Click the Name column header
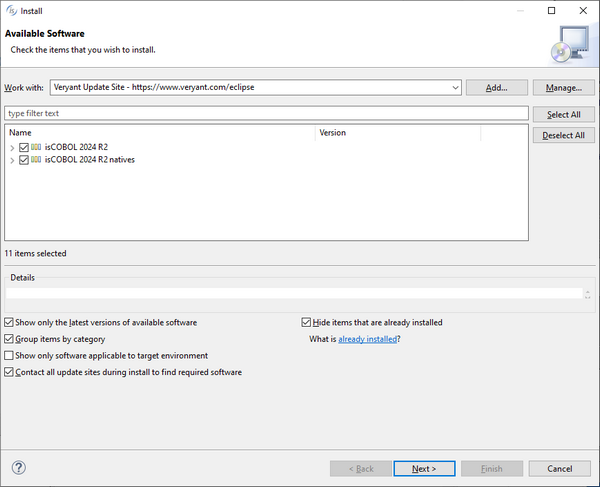The width and height of the screenshot is (600, 487). (x=160, y=133)
